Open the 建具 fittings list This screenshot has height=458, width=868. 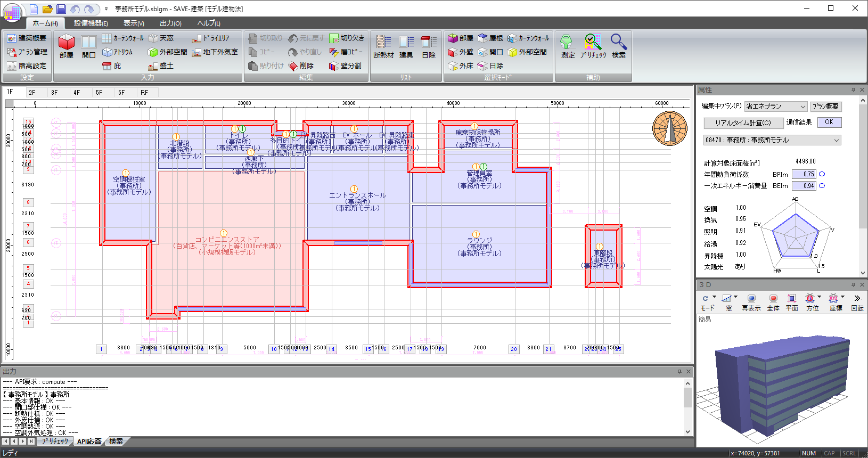pos(406,46)
